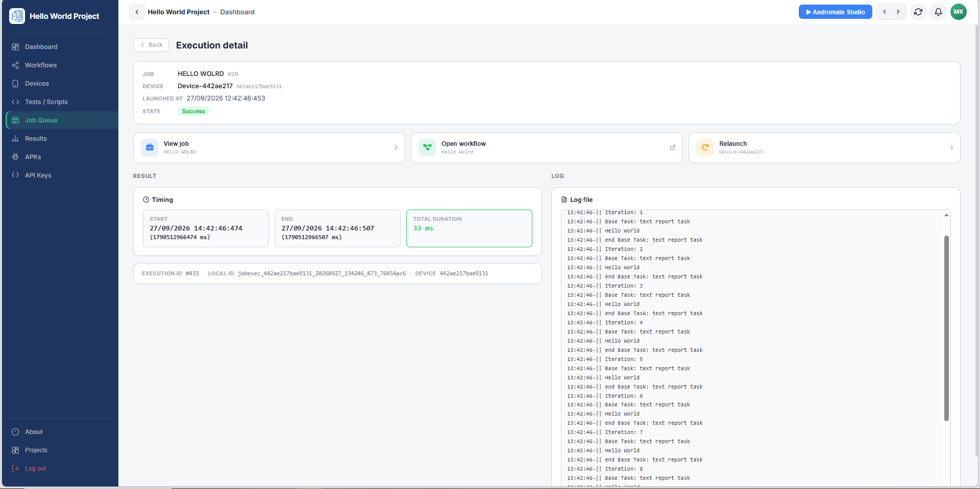Click the log scrollbar up arrow
Image resolution: width=980 pixels, height=489 pixels.
tap(946, 215)
